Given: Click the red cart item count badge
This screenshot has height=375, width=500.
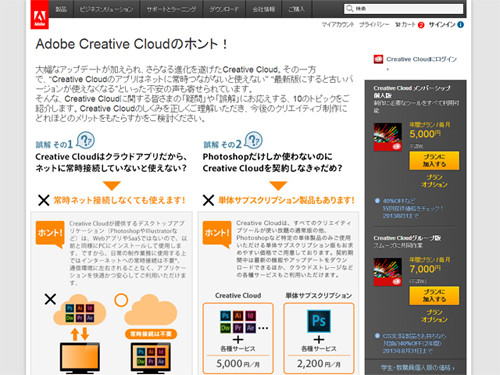Looking at the screenshot, I should [x=421, y=25].
